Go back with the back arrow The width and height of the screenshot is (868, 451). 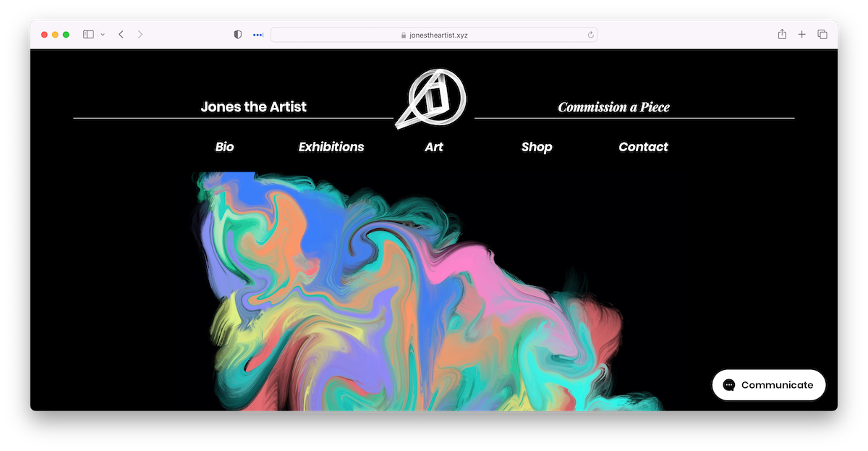click(x=121, y=34)
